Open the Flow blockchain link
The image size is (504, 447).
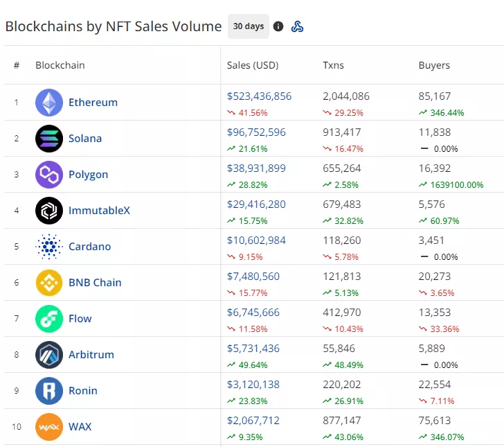pos(80,319)
